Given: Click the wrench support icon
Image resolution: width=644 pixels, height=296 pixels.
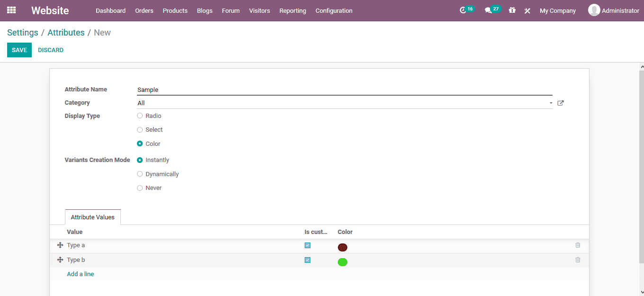Looking at the screenshot, I should (x=527, y=10).
